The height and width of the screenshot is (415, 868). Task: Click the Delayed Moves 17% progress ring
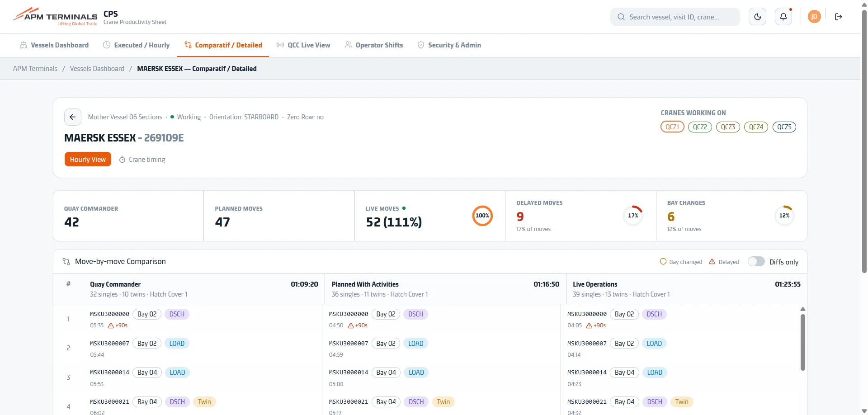pos(633,216)
